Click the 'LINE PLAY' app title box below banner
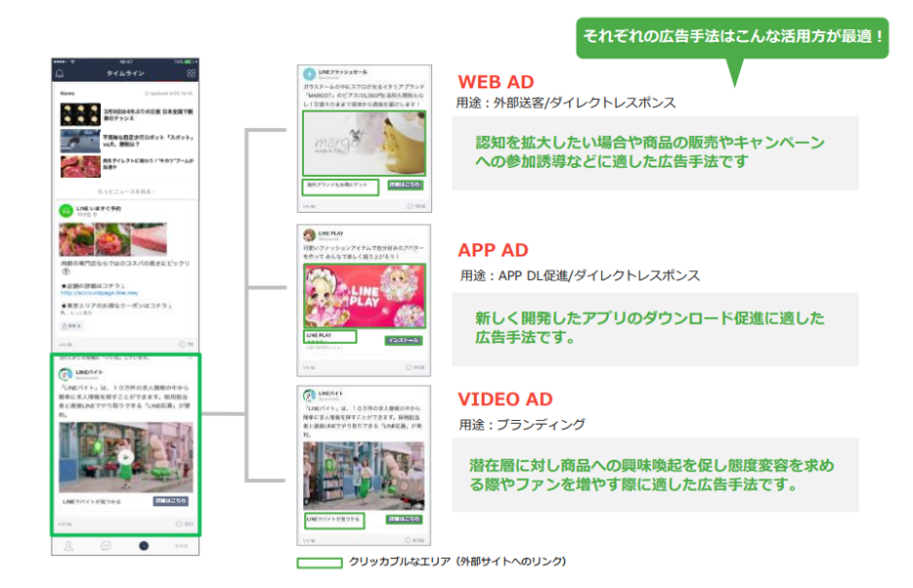The height and width of the screenshot is (588, 913). coord(330,337)
